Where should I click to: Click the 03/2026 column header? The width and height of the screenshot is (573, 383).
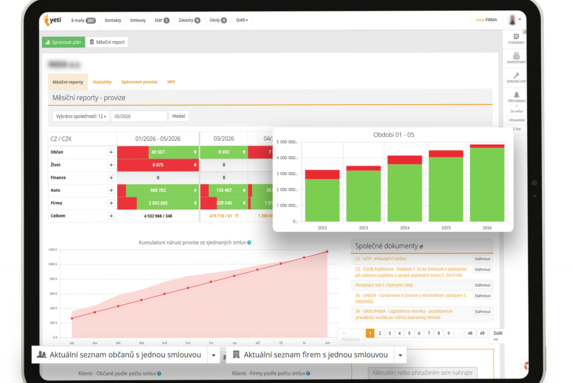(224, 139)
